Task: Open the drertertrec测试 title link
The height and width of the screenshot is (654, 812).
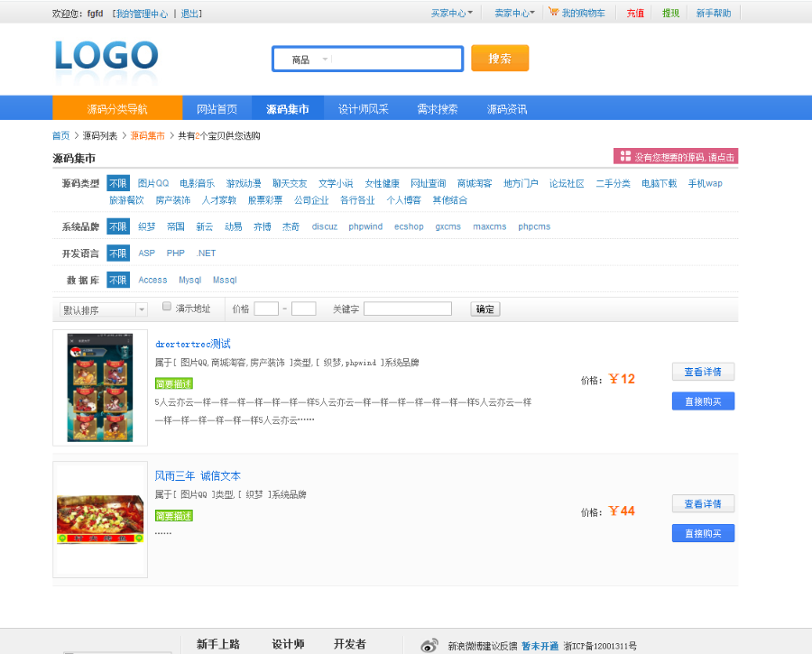Action: click(x=193, y=344)
